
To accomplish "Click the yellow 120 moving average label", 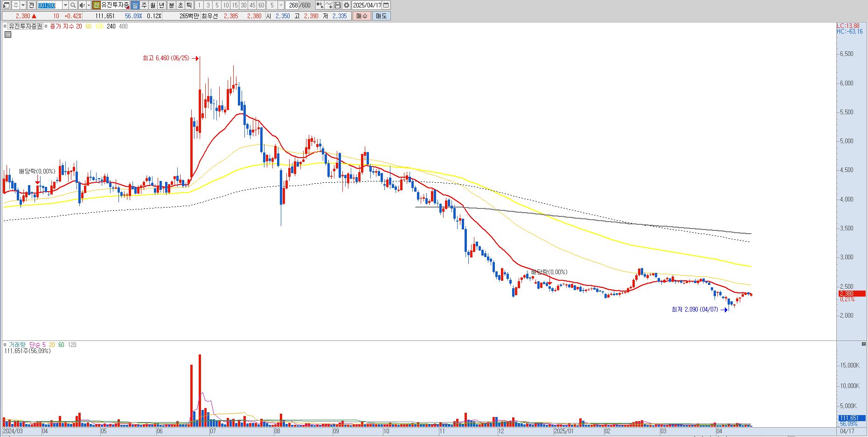I will pos(99,26).
